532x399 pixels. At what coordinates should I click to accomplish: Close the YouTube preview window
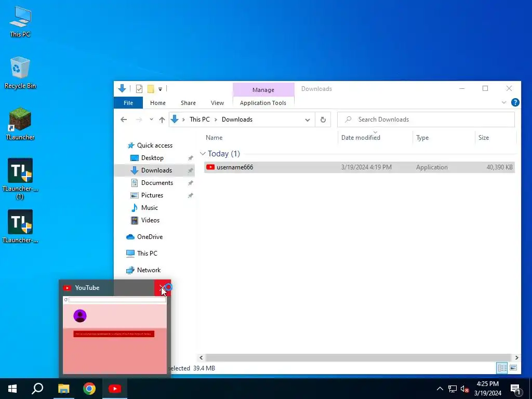click(x=163, y=288)
